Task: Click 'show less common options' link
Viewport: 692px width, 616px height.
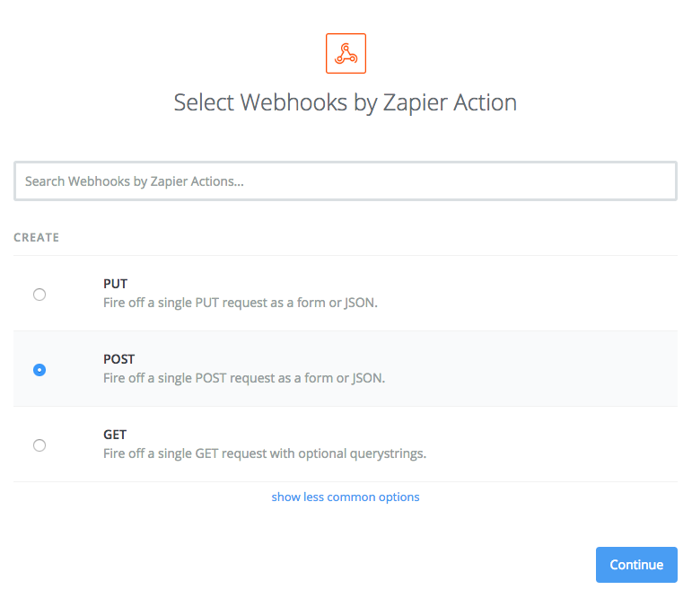Action: (346, 497)
